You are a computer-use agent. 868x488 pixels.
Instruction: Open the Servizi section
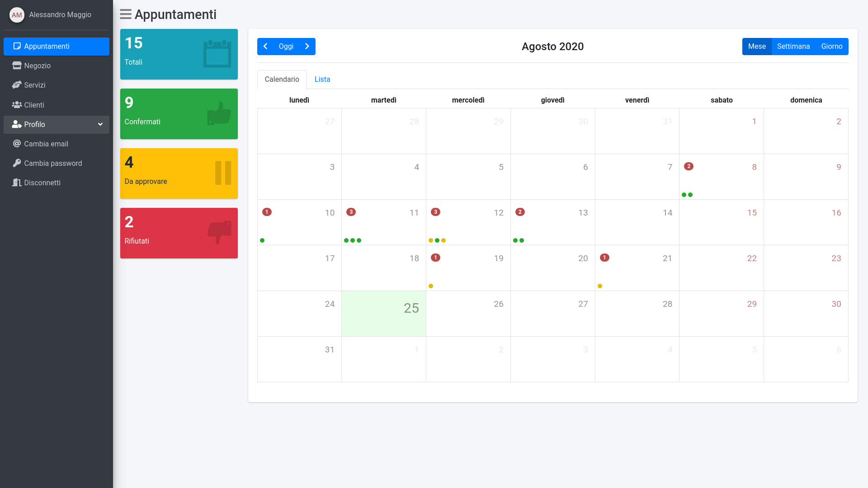[34, 85]
